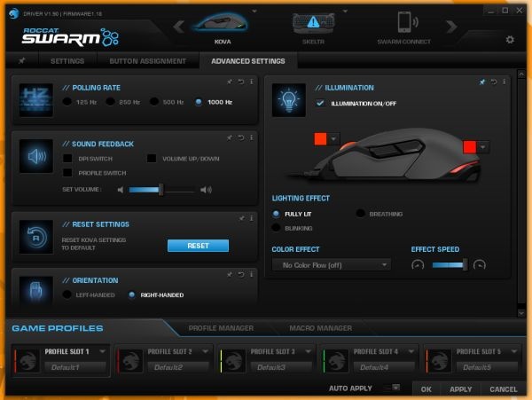Click the mute speaker icon by volume slider

pyautogui.click(x=121, y=190)
